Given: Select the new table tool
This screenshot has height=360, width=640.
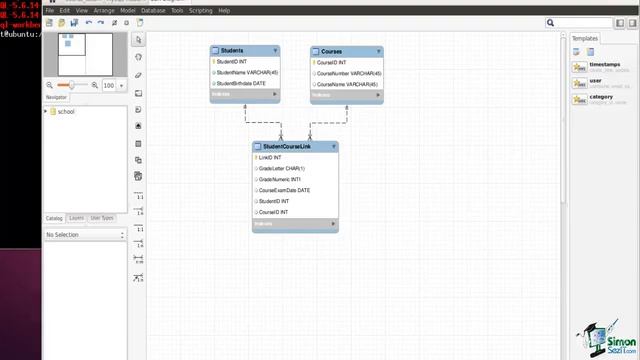Looking at the screenshot, I should 138,144.
